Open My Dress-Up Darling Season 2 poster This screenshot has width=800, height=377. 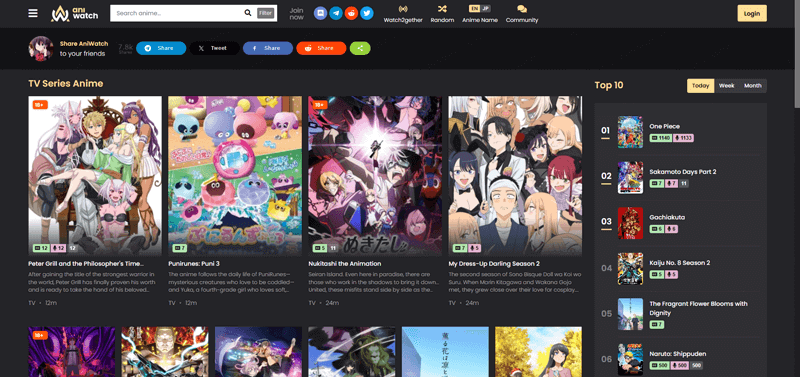click(x=515, y=175)
